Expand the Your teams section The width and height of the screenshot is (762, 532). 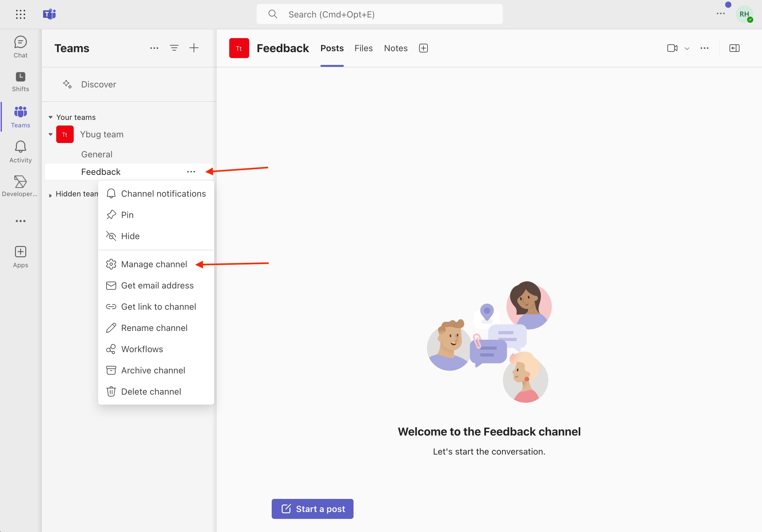51,117
